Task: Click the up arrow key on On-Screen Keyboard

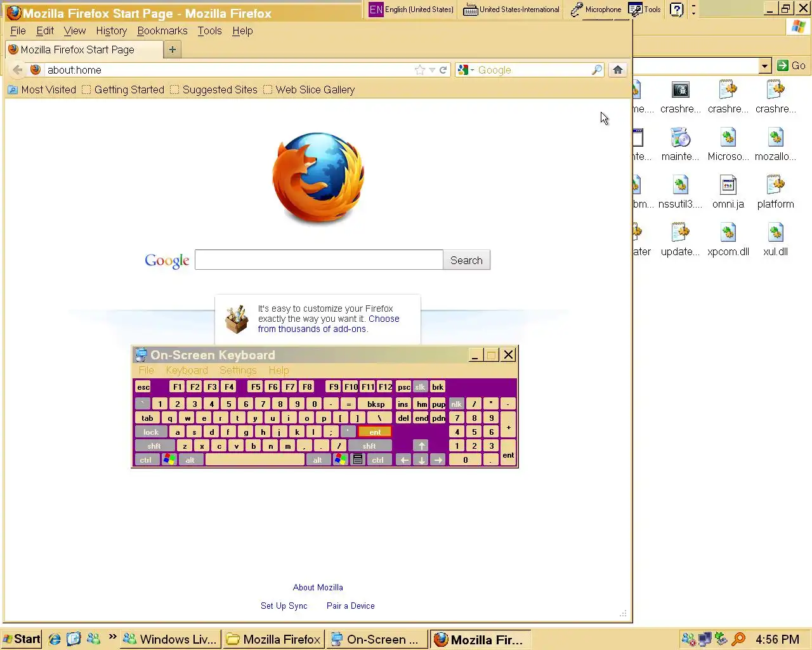Action: coord(421,446)
